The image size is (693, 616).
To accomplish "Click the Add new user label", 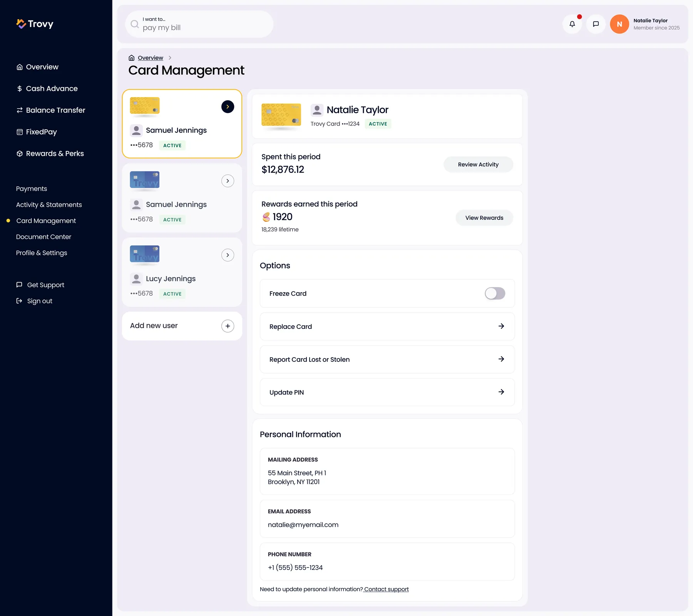I will 154,326.
